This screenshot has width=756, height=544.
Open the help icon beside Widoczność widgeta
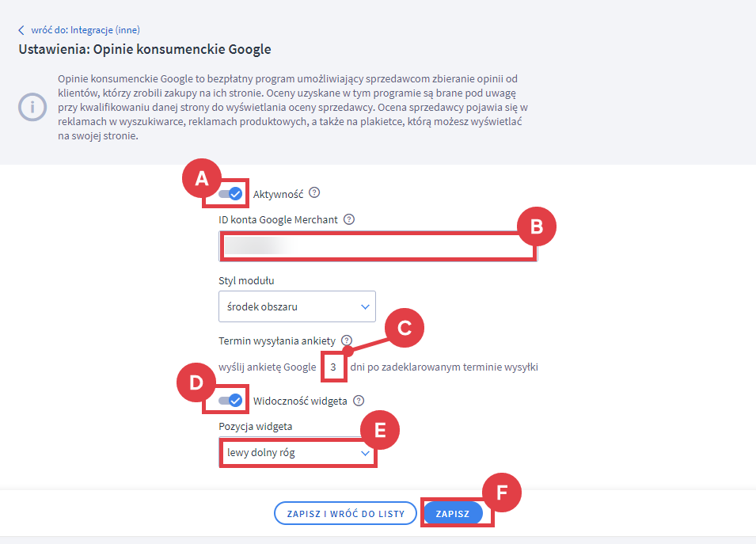click(x=359, y=401)
